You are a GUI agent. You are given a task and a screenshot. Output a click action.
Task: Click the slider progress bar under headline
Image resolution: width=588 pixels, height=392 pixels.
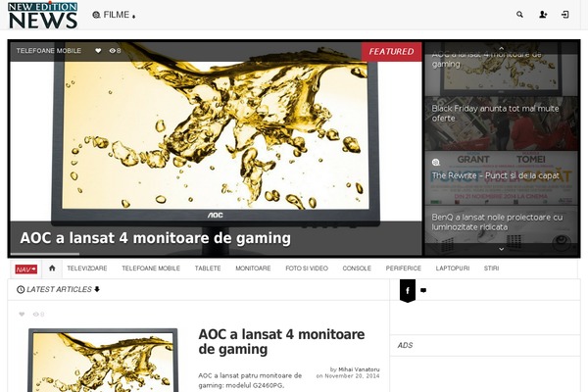(45, 254)
